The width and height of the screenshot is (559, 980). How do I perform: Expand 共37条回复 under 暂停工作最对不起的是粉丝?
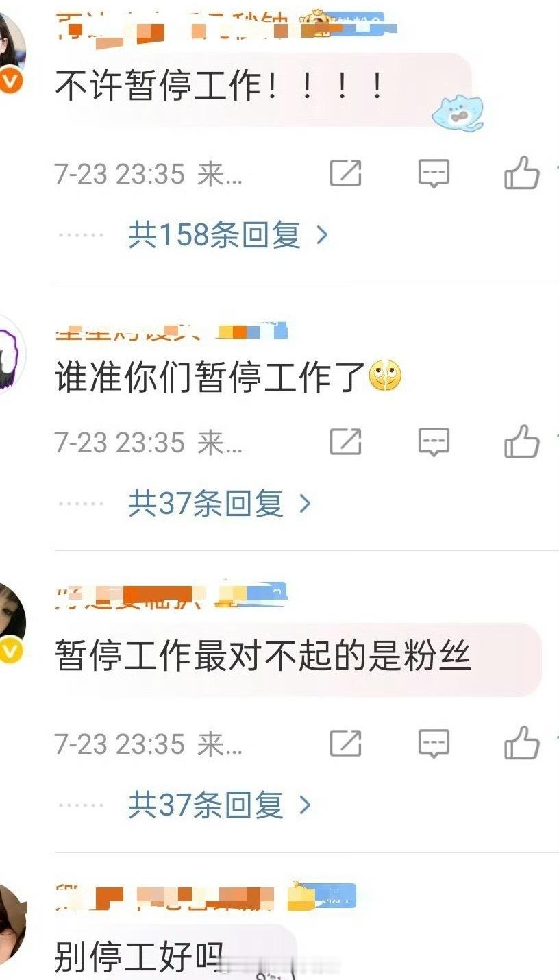(219, 805)
